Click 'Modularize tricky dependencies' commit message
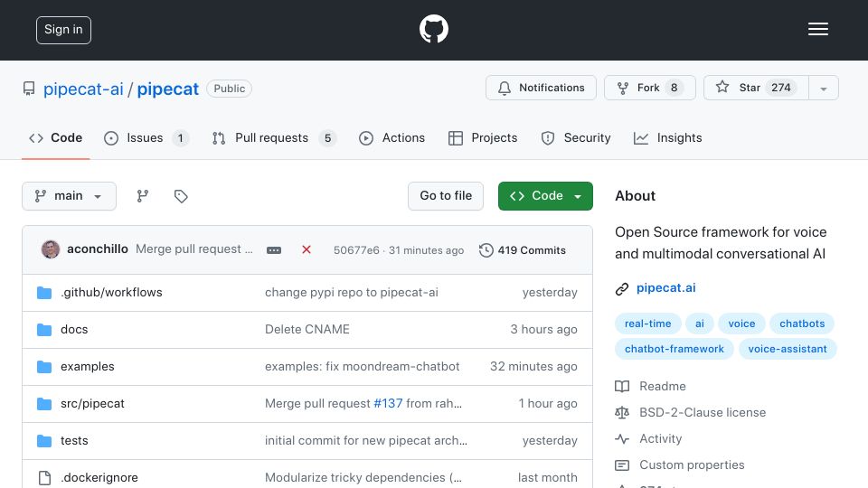This screenshot has height=488, width=868. click(x=363, y=477)
